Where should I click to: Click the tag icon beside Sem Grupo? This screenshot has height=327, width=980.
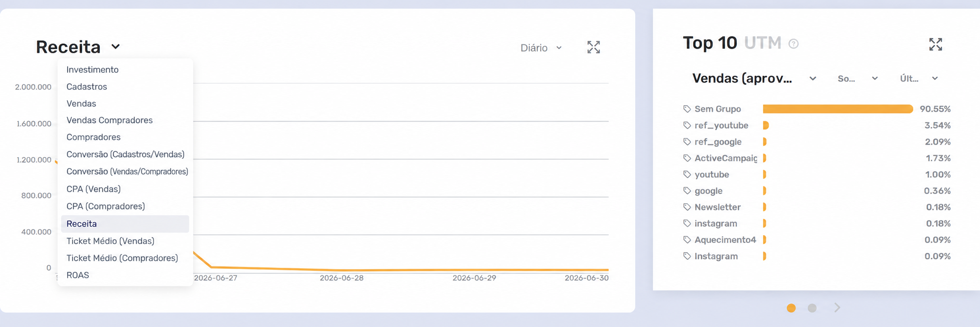(687, 109)
